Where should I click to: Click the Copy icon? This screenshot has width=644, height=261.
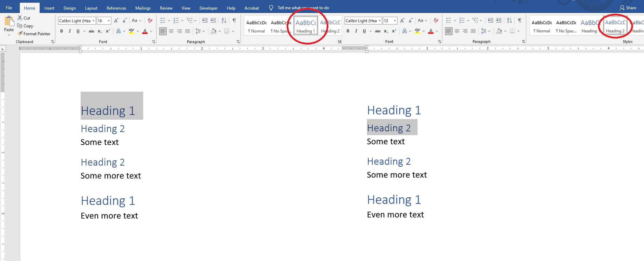pyautogui.click(x=20, y=26)
